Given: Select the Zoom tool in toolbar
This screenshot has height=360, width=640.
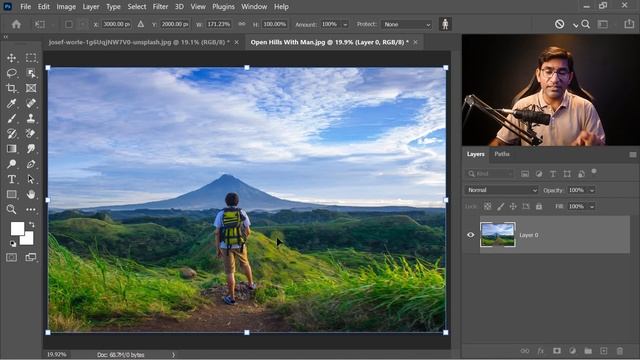Looking at the screenshot, I should tap(11, 209).
